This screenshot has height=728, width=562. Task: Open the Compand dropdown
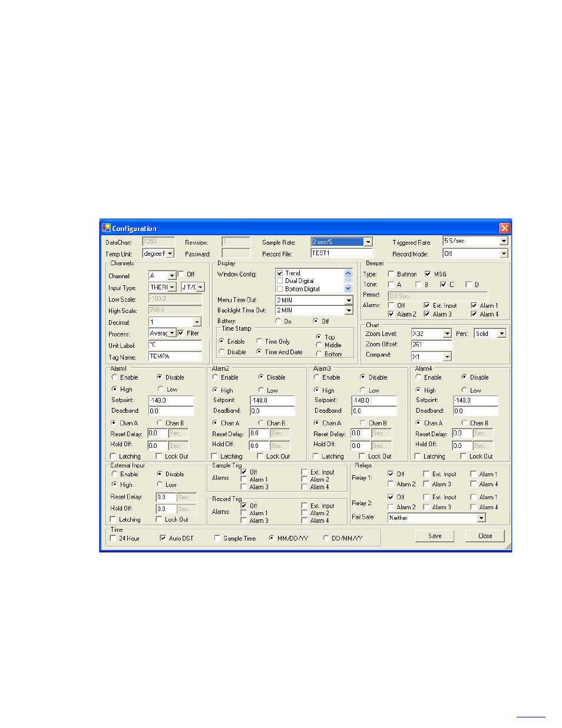[447, 357]
